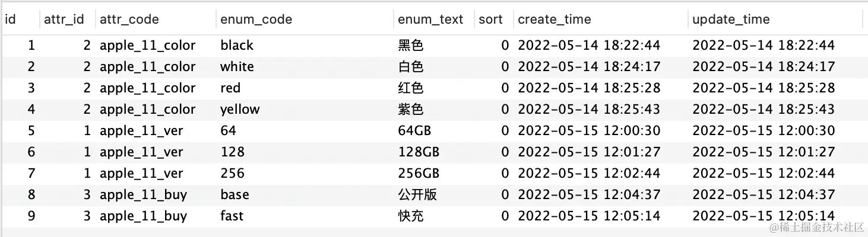The height and width of the screenshot is (237, 868).
Task: Select the red enum_code cell
Action: point(230,88)
